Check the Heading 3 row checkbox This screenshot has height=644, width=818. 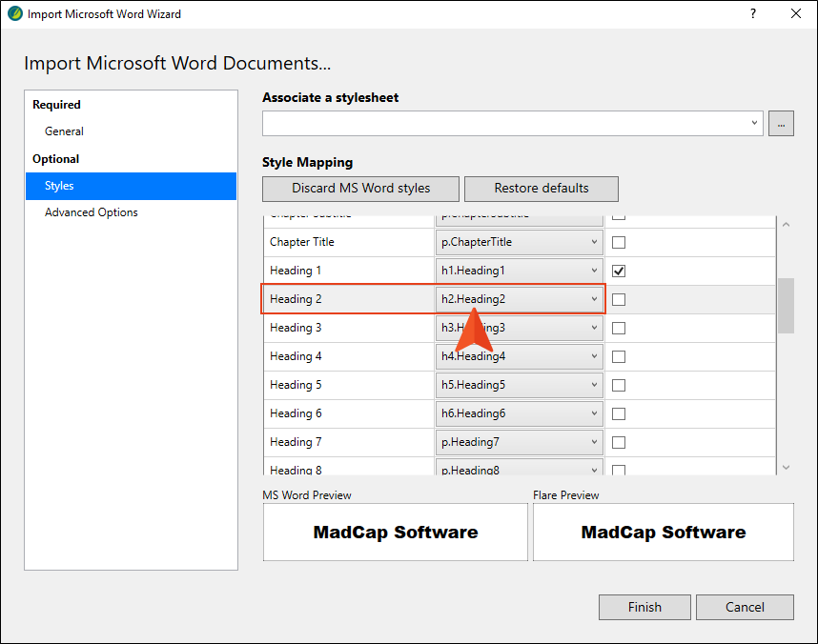click(x=619, y=329)
